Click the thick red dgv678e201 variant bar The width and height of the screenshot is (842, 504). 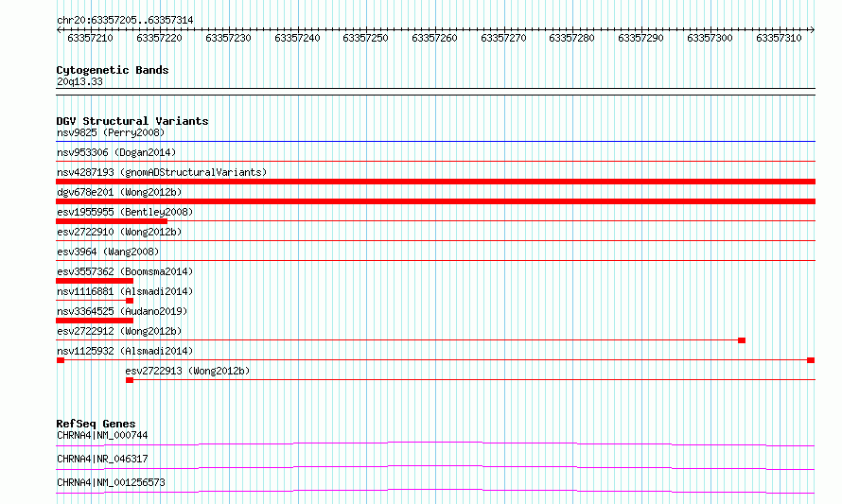click(x=435, y=201)
